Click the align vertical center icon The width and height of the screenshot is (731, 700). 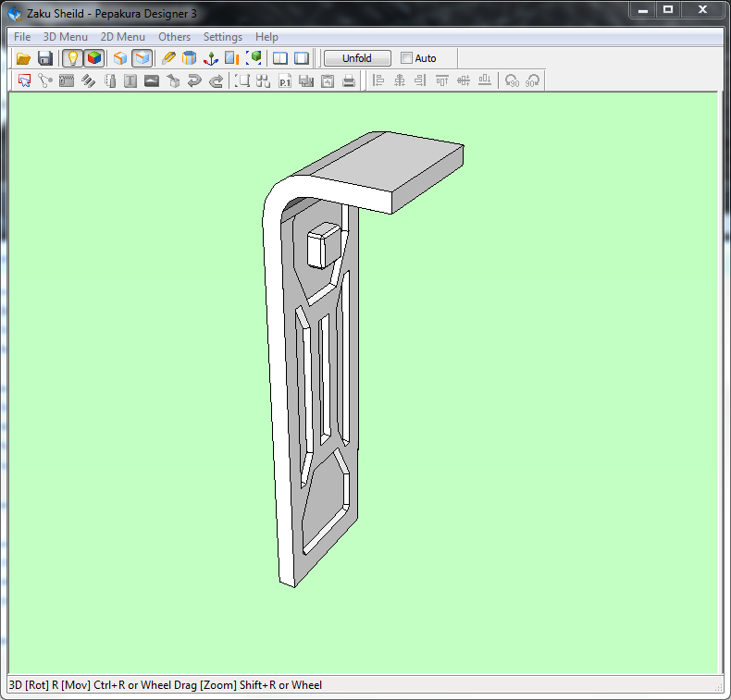click(464, 80)
